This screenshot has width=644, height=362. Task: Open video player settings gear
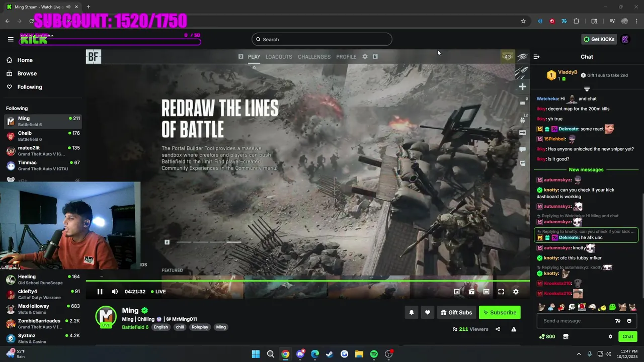click(x=516, y=292)
